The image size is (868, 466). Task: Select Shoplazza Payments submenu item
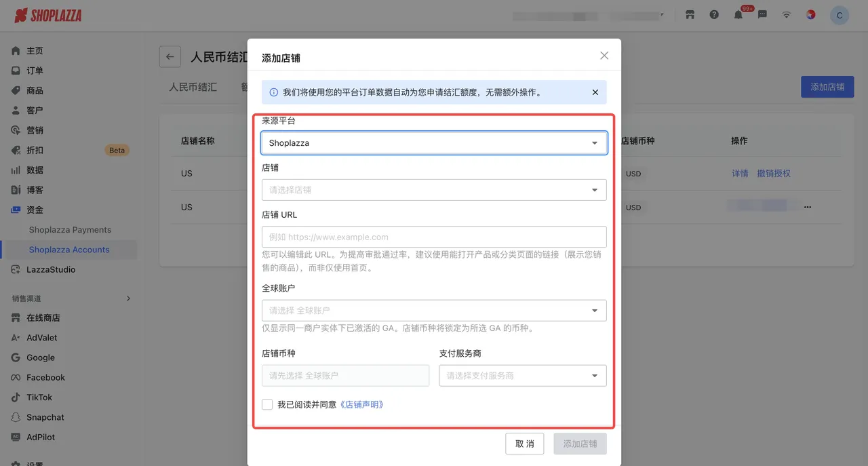click(x=70, y=230)
